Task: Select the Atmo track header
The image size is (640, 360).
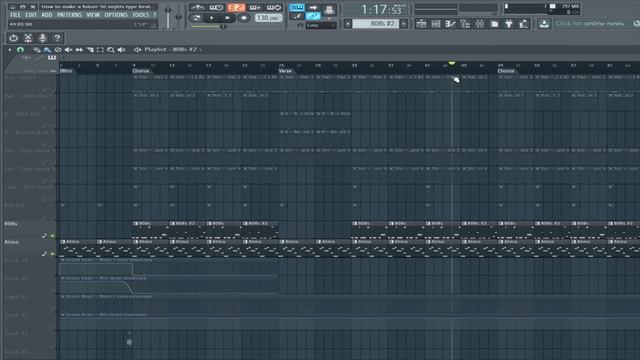Action: [x=29, y=247]
